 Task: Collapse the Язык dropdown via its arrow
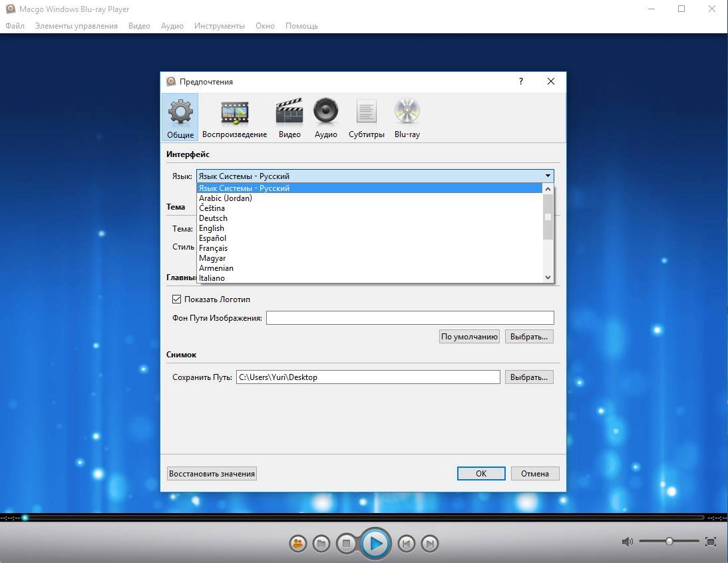[x=548, y=176]
